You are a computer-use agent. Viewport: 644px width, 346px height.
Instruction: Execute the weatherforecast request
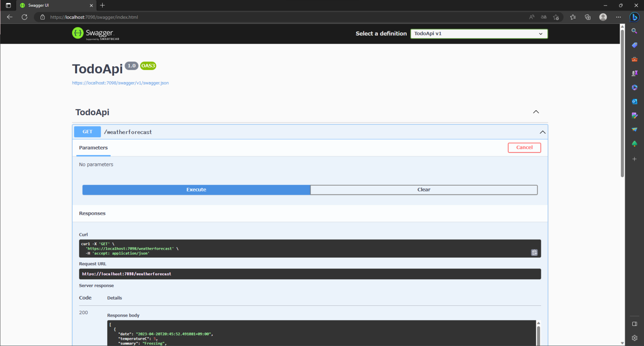[196, 189]
